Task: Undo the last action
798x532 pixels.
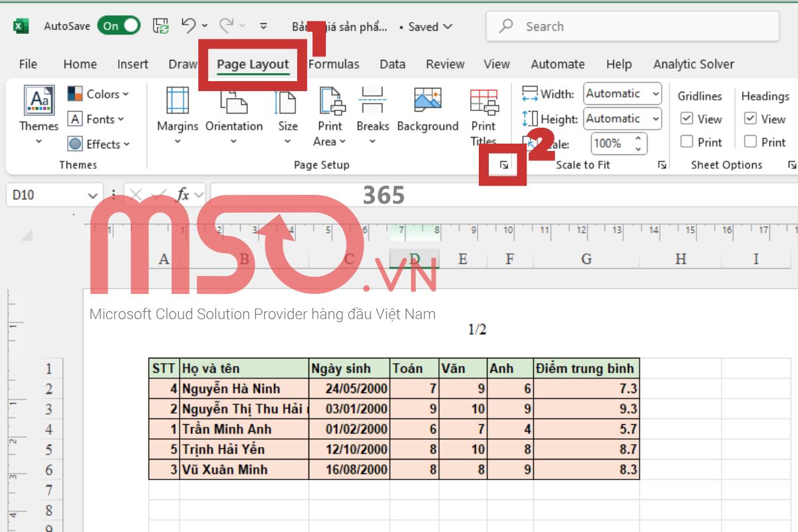Action: click(x=188, y=25)
